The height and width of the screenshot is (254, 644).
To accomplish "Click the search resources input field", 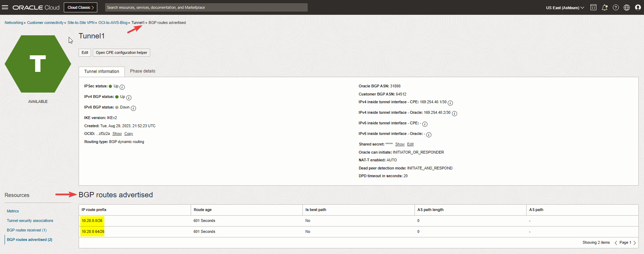I will pyautogui.click(x=206, y=7).
